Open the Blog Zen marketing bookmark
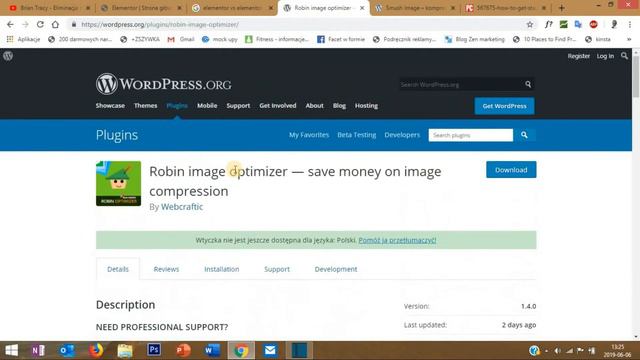The width and height of the screenshot is (640, 360). (475, 39)
